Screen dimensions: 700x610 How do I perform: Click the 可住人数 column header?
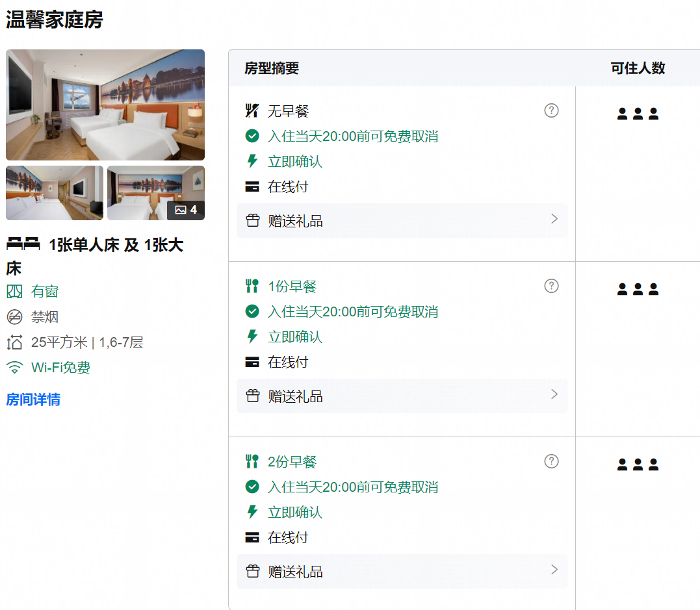tap(638, 68)
